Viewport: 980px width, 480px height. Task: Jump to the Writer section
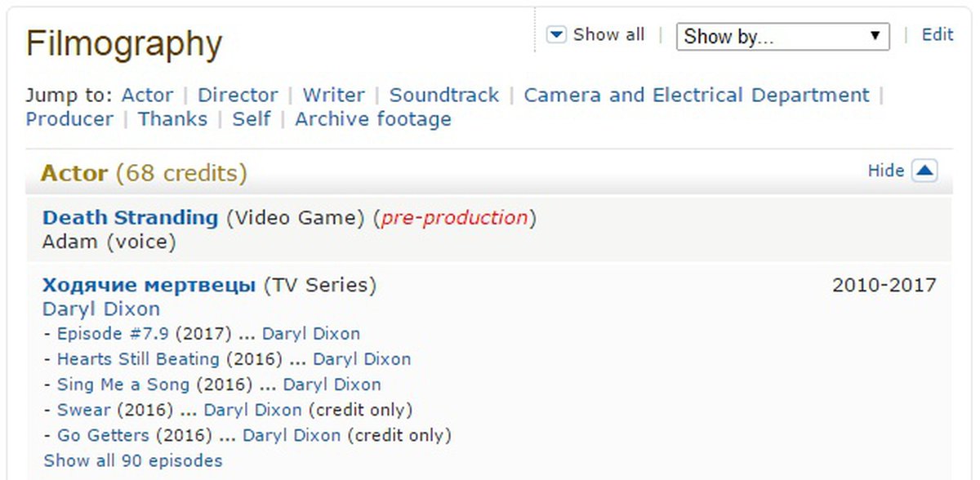(333, 96)
